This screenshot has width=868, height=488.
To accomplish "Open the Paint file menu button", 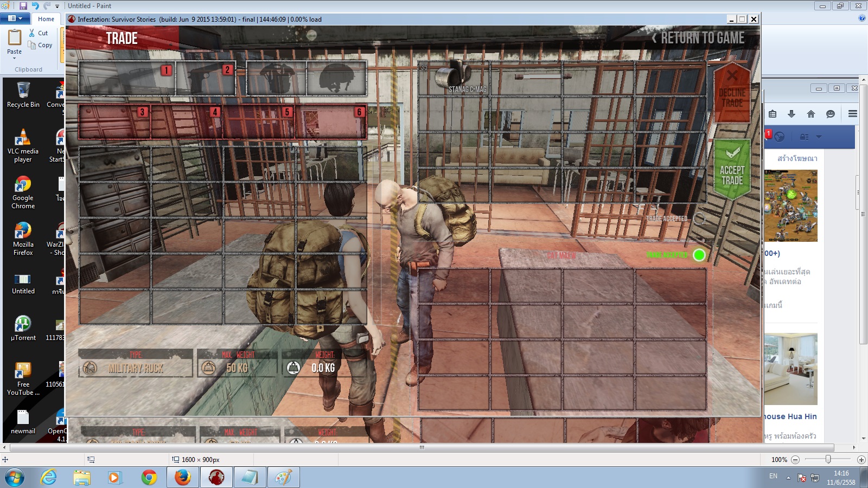I will point(15,18).
